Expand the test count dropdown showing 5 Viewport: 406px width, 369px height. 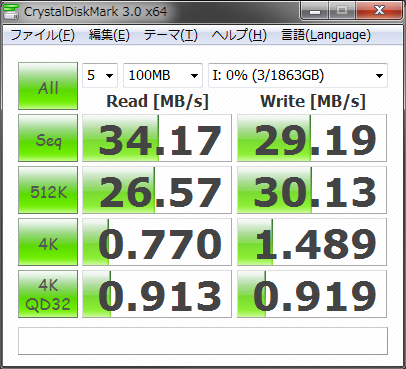[x=100, y=75]
